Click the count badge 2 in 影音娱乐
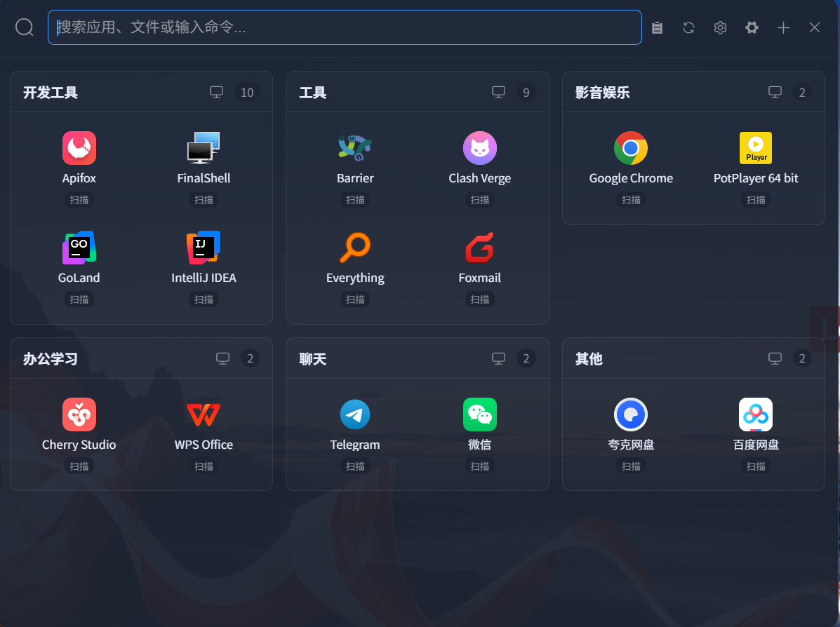This screenshot has height=627, width=840. tap(802, 92)
